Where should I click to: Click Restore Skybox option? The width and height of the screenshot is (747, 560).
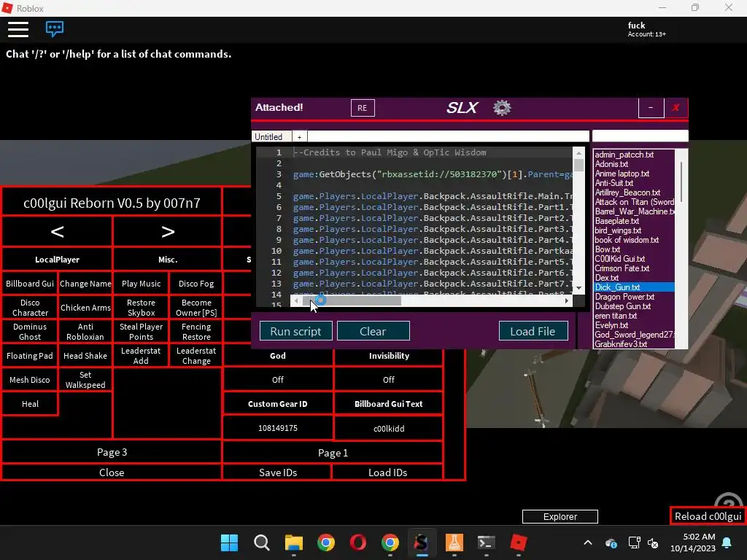point(141,308)
